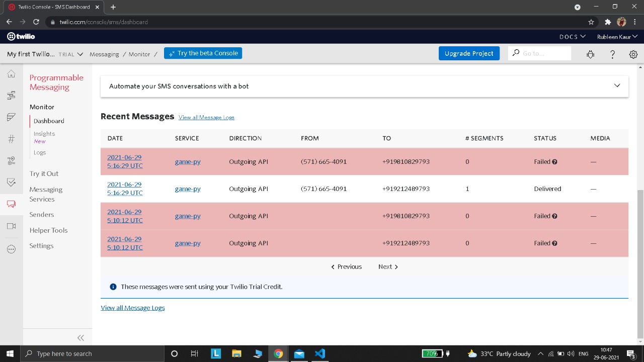Open Messaging Services section

coord(46,194)
